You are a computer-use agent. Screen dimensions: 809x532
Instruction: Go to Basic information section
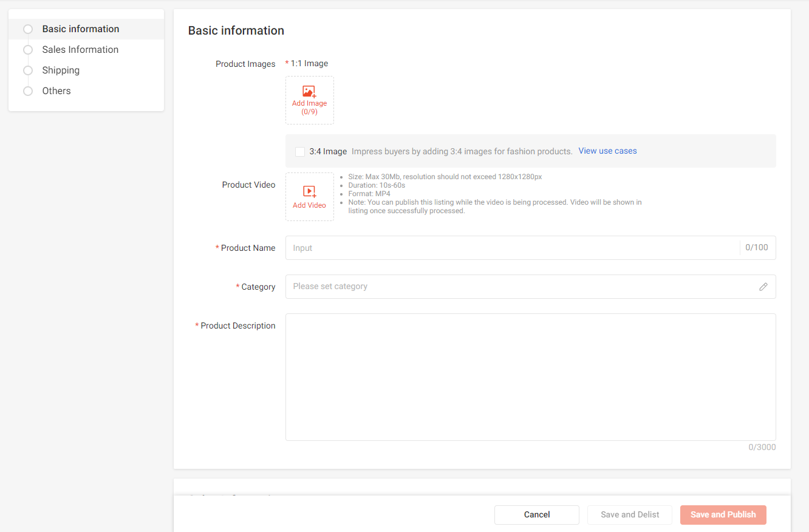coord(81,29)
